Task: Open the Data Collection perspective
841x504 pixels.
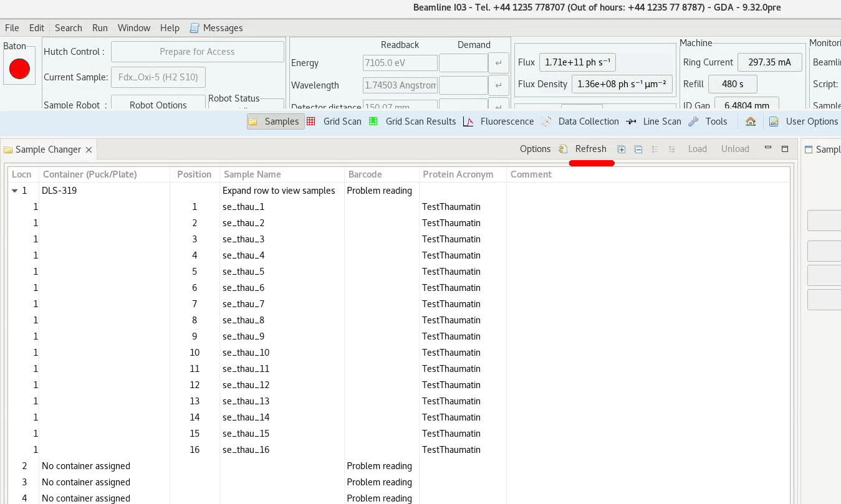Action: click(580, 121)
